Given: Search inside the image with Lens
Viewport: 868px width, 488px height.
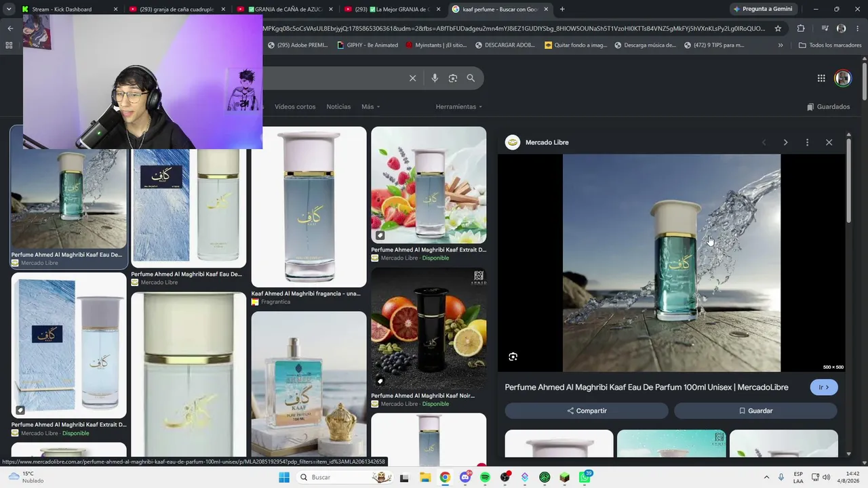Looking at the screenshot, I should [513, 357].
